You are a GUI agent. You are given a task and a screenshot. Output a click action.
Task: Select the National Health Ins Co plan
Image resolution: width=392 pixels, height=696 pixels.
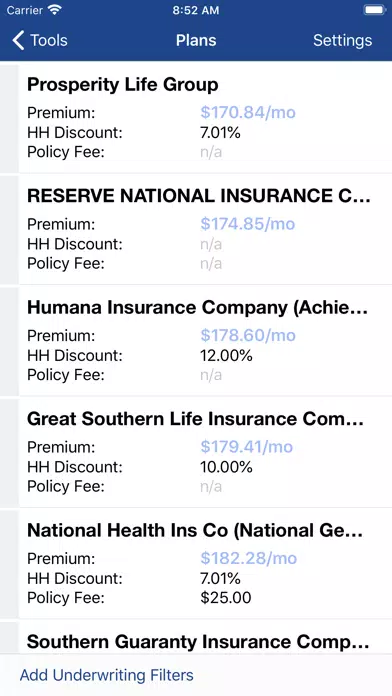(x=205, y=564)
